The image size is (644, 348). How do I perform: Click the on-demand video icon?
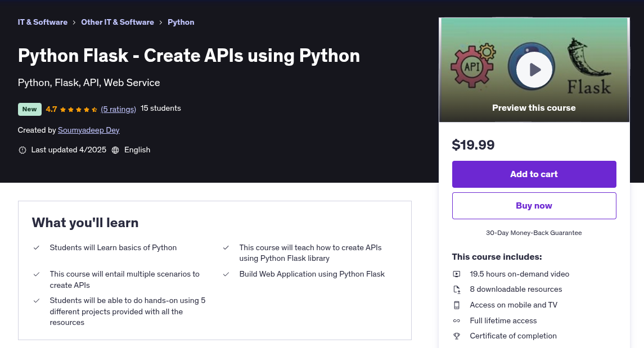click(457, 274)
